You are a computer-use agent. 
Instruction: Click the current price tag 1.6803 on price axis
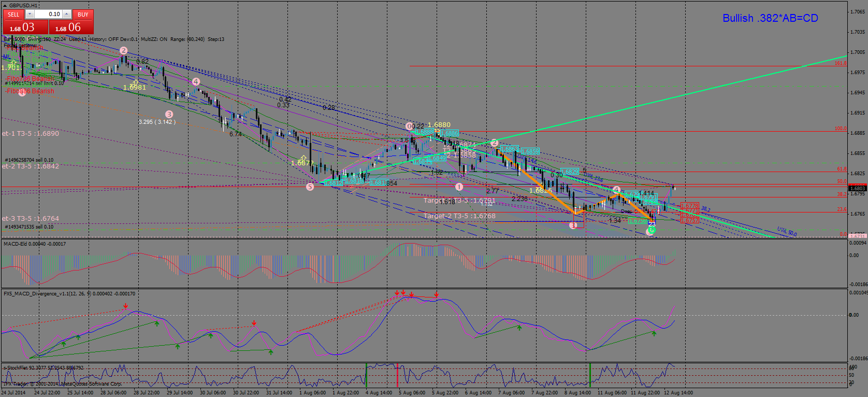(858, 188)
